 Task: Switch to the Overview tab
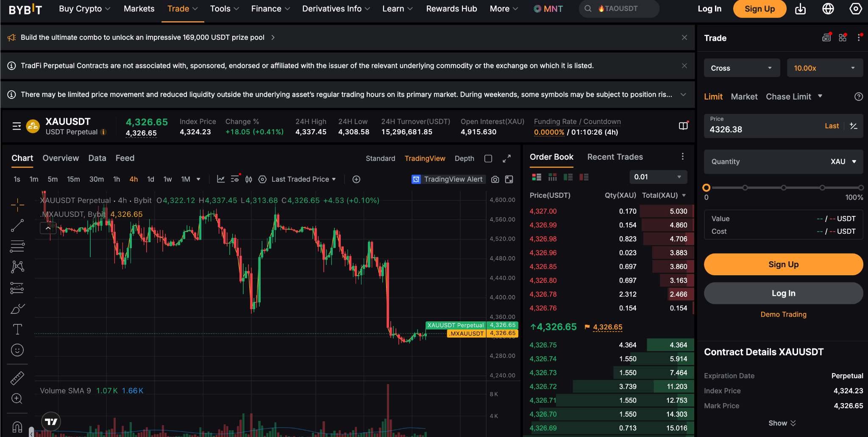(61, 158)
